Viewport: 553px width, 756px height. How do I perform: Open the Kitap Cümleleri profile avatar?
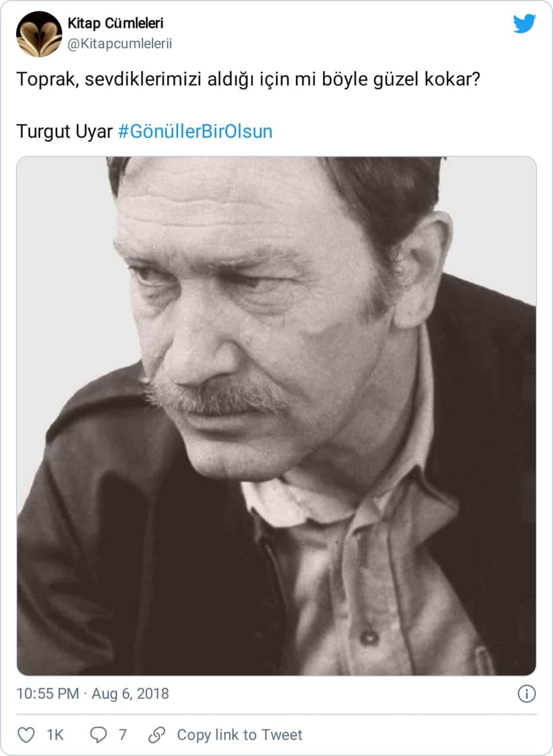tap(39, 34)
